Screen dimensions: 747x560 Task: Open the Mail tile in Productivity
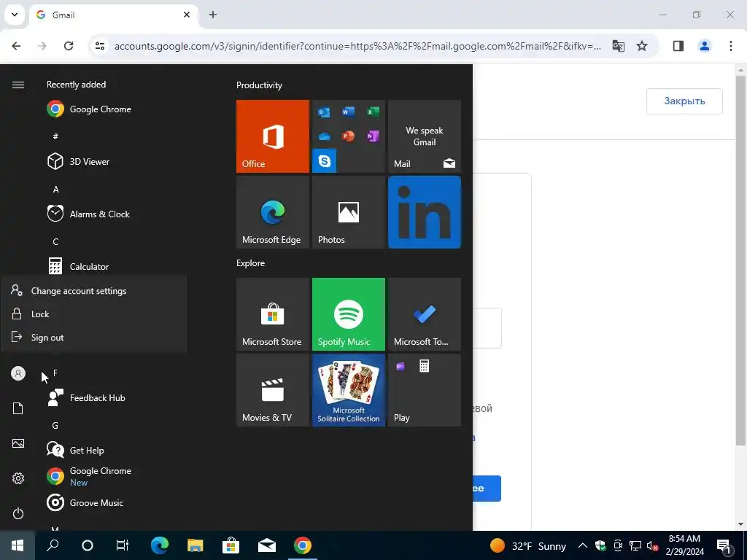click(x=424, y=136)
